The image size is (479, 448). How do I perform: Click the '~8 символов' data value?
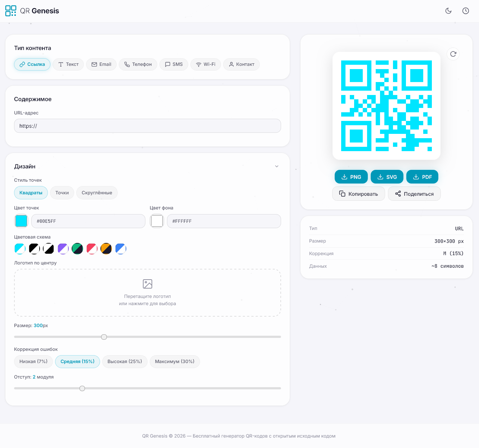448,266
